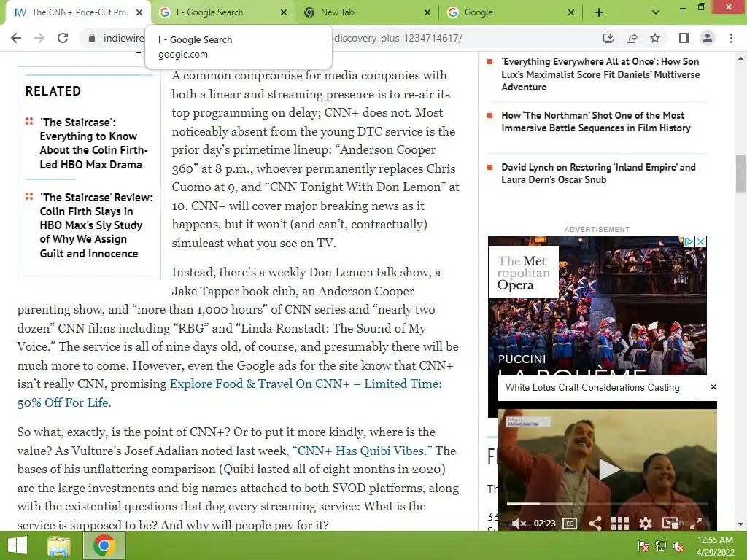Image resolution: width=747 pixels, height=560 pixels.
Task: Close the Google tab
Action: point(570,12)
